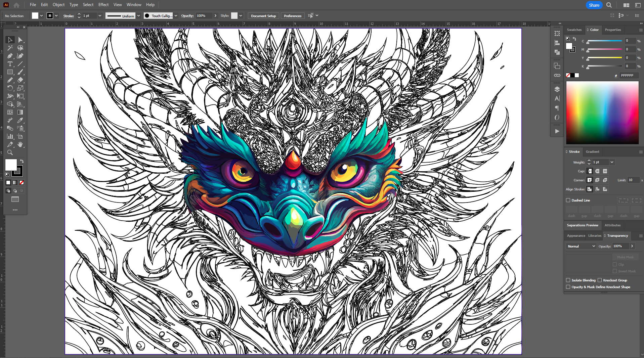Screen dimensions: 644x358
Task: Open the fill color dropdown in control bar
Action: pos(41,16)
